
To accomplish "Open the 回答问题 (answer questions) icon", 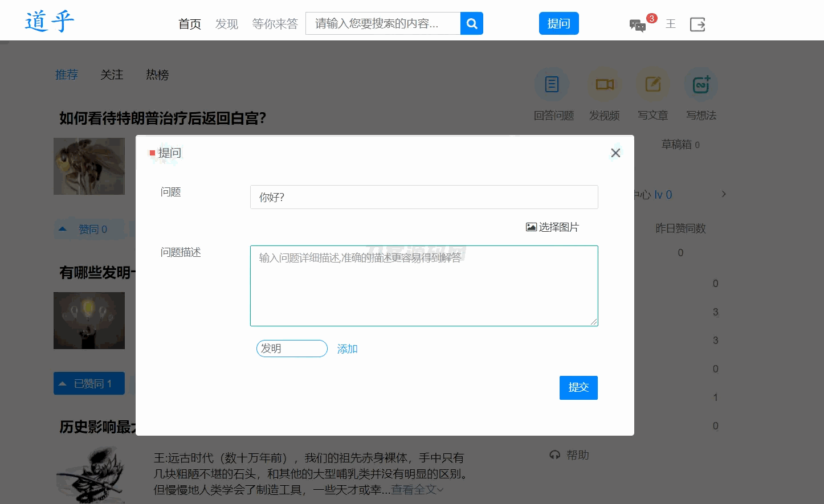I will pyautogui.click(x=551, y=84).
